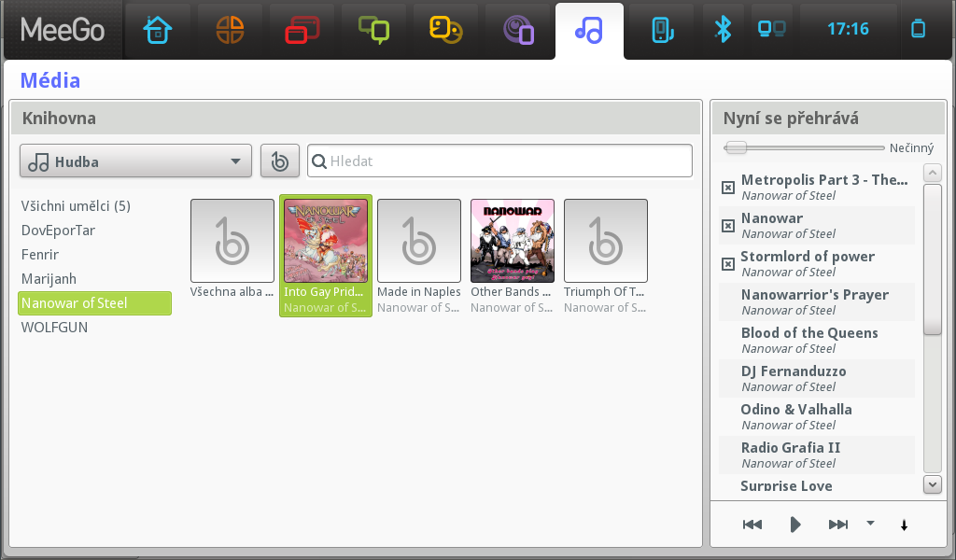Viewport: 956px width, 560px height.
Task: Open Other Bands album cover
Action: point(513,241)
